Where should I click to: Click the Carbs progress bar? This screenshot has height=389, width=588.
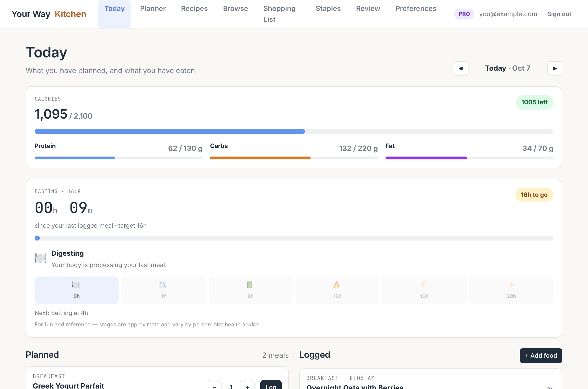pyautogui.click(x=294, y=158)
